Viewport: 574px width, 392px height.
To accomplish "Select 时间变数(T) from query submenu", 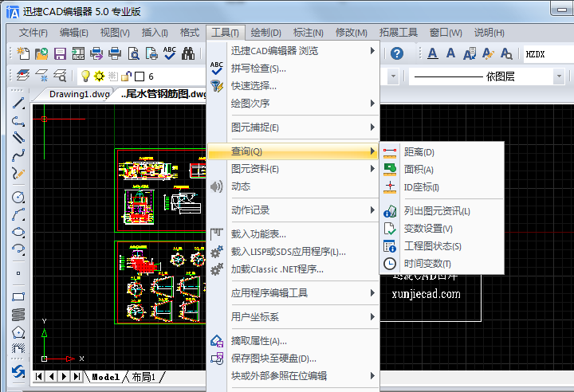I will [x=442, y=264].
